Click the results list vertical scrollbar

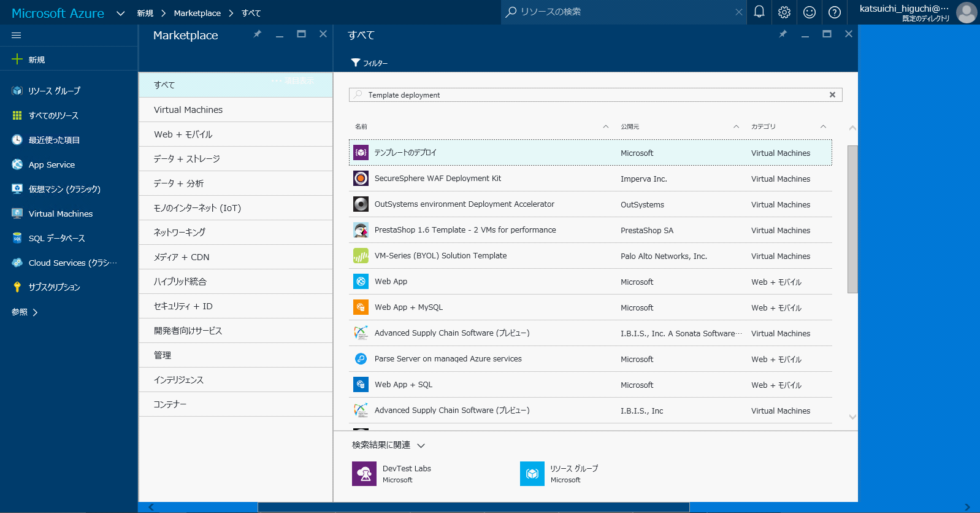[852, 219]
